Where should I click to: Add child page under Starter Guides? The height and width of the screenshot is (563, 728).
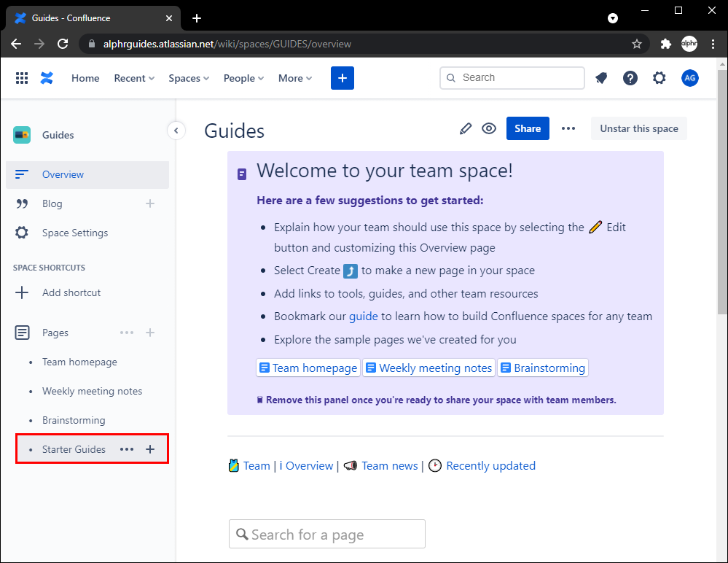coord(150,449)
